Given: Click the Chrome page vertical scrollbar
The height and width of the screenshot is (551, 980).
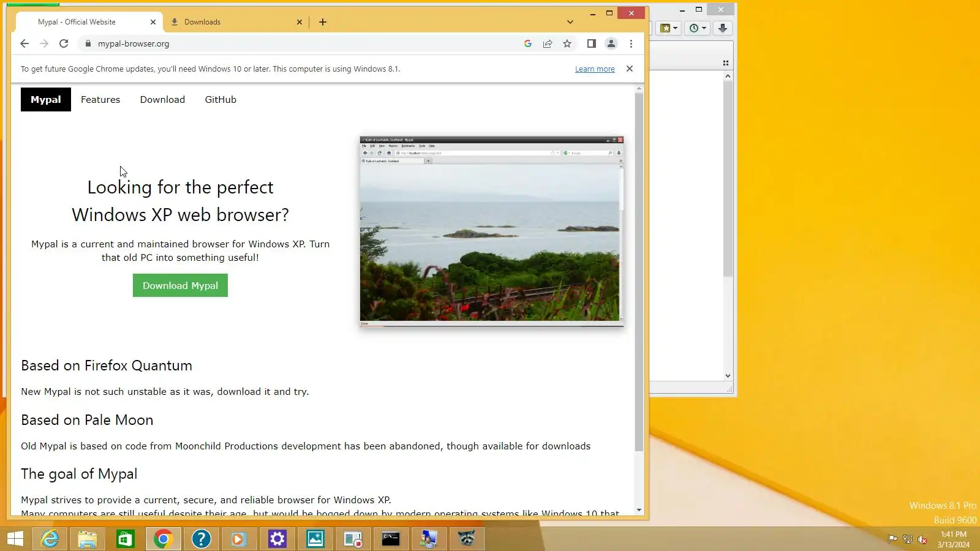Looking at the screenshot, I should click(x=639, y=272).
